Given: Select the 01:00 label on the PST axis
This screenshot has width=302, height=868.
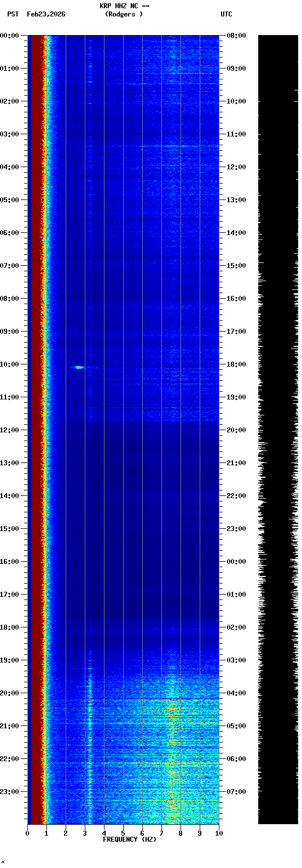Looking at the screenshot, I should [x=10, y=68].
